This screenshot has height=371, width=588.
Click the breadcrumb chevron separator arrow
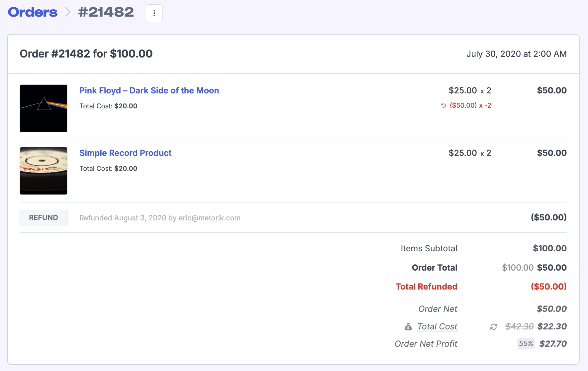click(x=68, y=12)
